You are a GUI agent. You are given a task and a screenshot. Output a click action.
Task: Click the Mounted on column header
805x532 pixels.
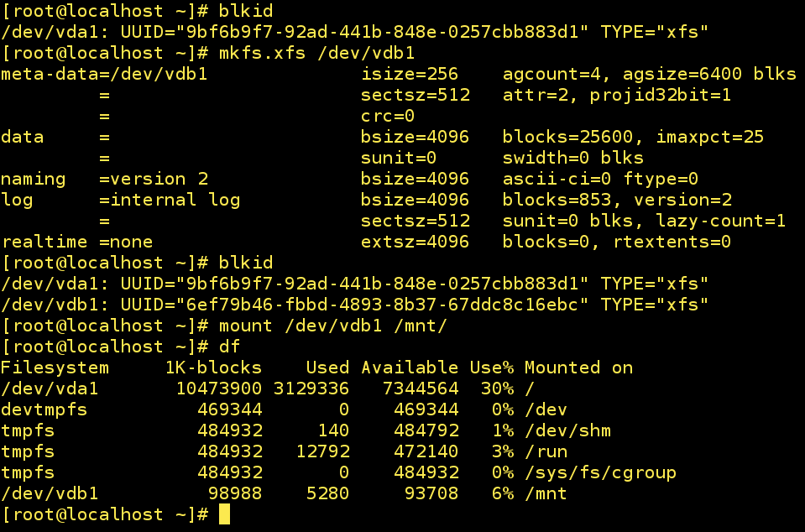pyautogui.click(x=578, y=368)
